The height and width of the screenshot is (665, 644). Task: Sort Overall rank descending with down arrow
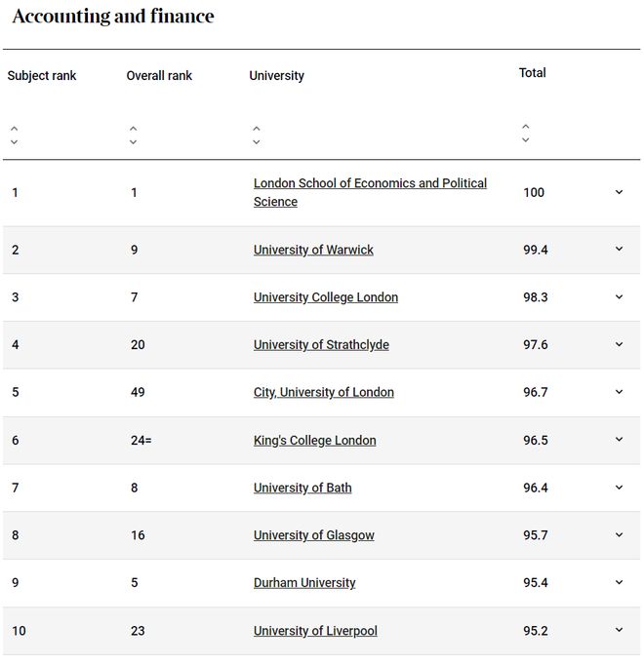[x=134, y=142]
